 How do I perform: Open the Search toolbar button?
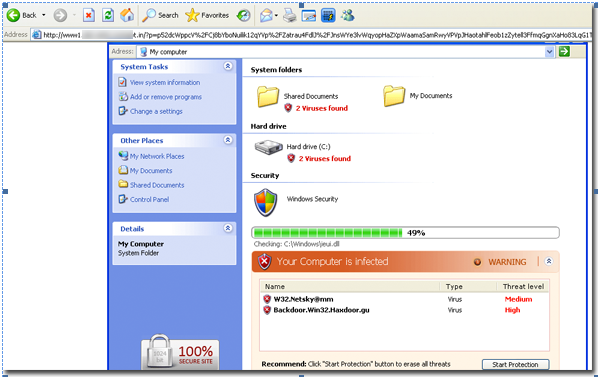coord(160,15)
